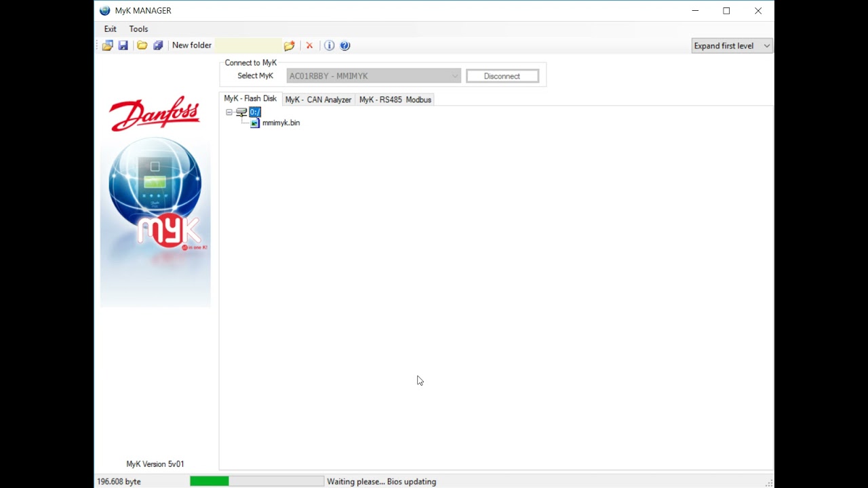Click the blue stacked documents toolbar icon

coord(158,45)
